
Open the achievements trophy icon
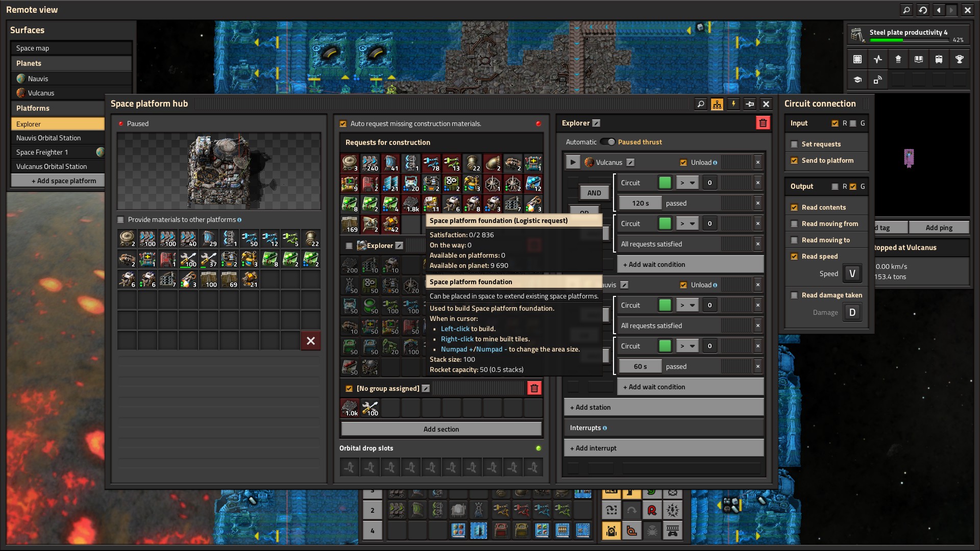point(960,59)
